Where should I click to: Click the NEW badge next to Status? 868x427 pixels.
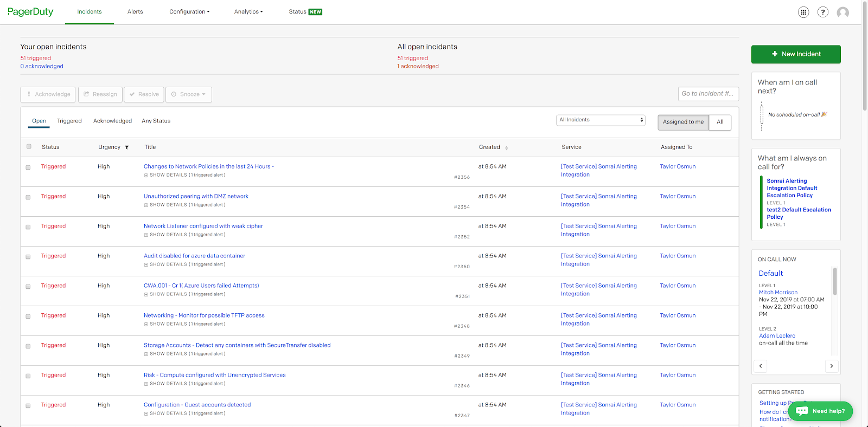point(316,12)
